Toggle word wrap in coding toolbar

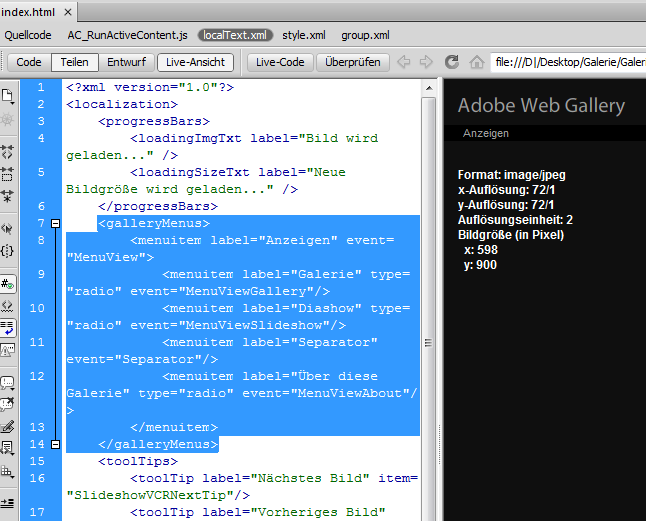(8, 326)
